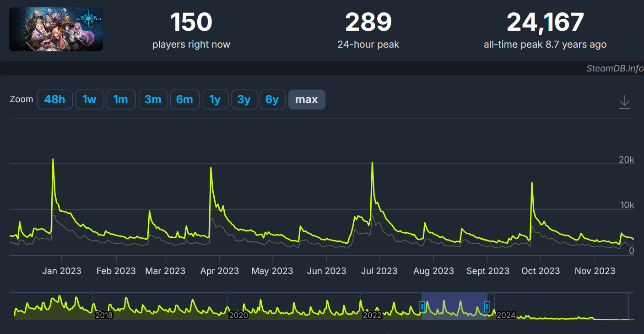644x334 pixels.
Task: Click the Oct 2023 axis label
Action: coord(541,271)
